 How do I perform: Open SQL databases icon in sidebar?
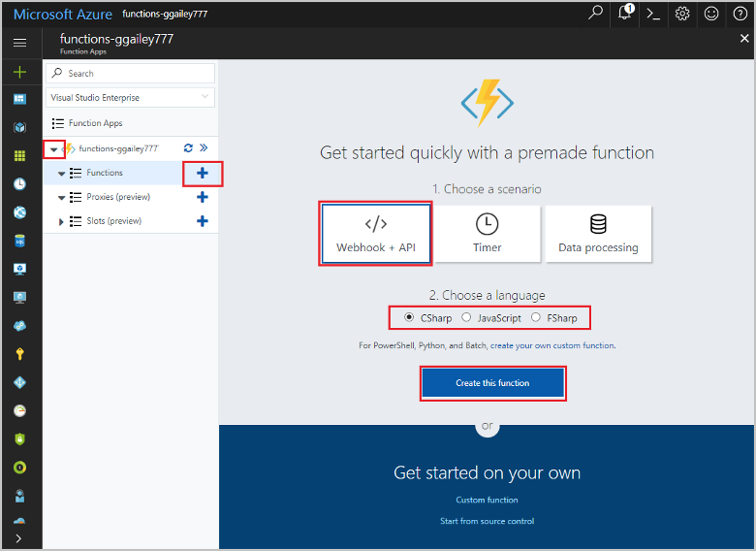click(x=19, y=241)
